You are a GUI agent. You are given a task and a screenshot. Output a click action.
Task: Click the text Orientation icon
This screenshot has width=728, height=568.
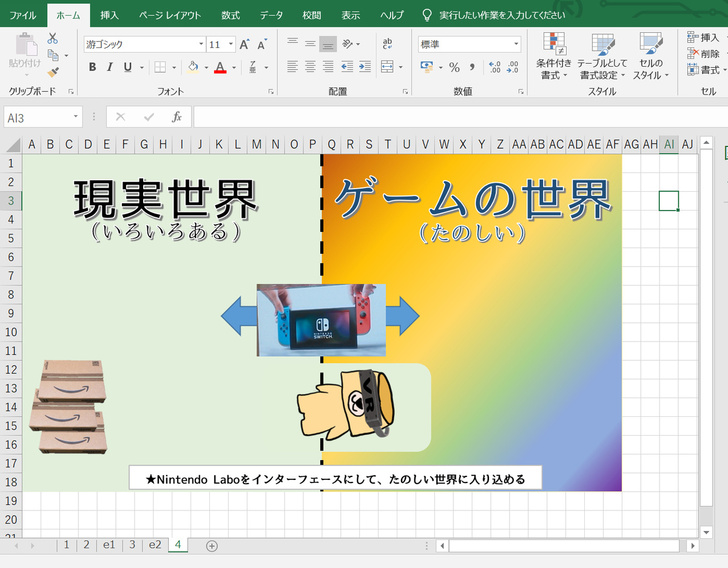(348, 44)
